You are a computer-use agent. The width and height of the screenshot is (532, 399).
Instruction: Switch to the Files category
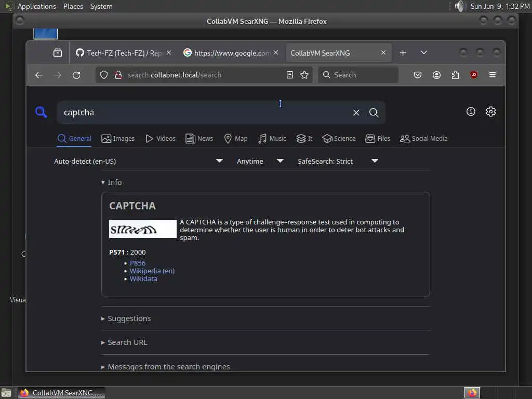pyautogui.click(x=378, y=139)
